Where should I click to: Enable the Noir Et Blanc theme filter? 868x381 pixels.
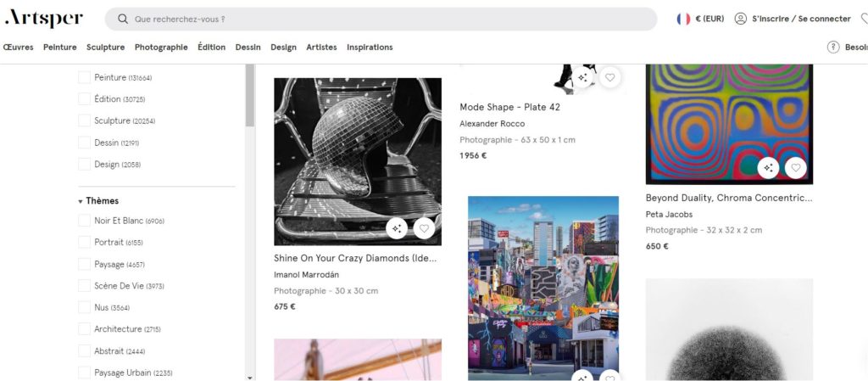point(84,221)
